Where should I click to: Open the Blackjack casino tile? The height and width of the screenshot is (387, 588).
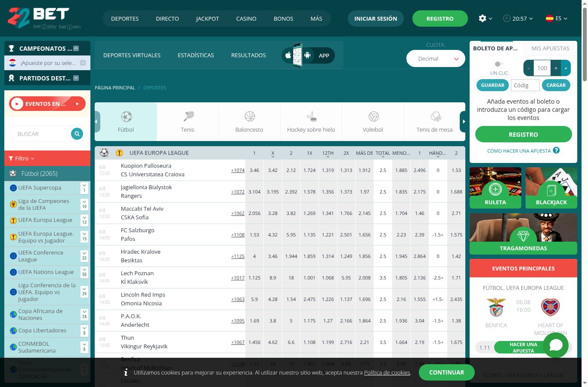pyautogui.click(x=551, y=188)
